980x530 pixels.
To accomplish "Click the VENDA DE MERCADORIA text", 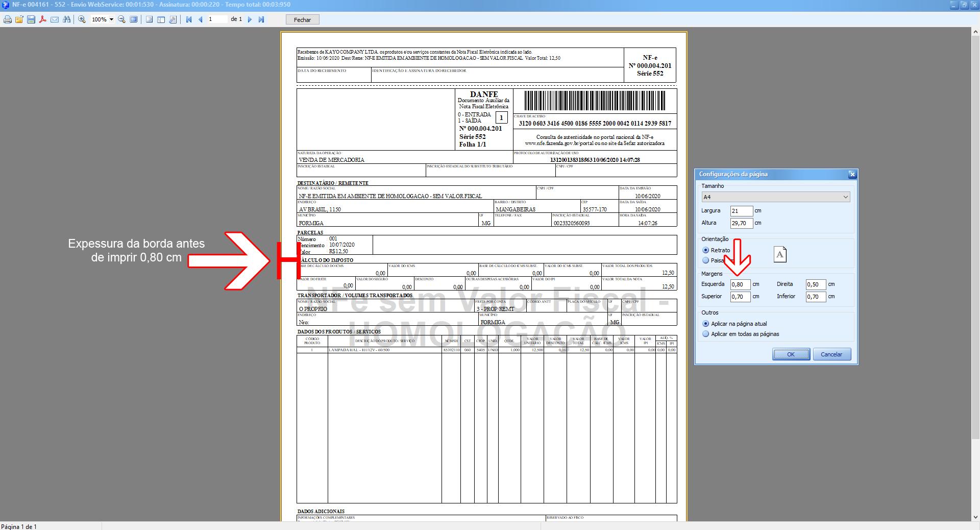I will [x=332, y=160].
